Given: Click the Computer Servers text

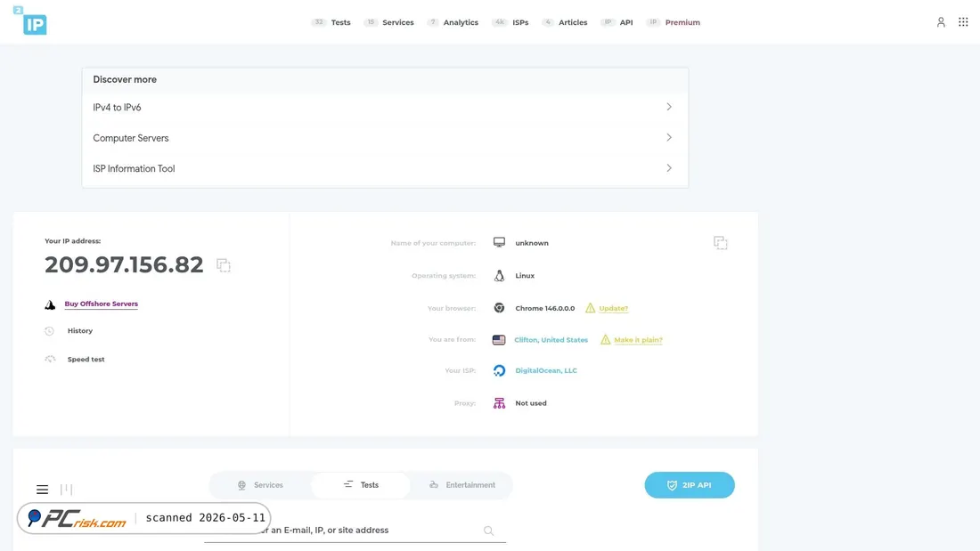Looking at the screenshot, I should pos(131,138).
